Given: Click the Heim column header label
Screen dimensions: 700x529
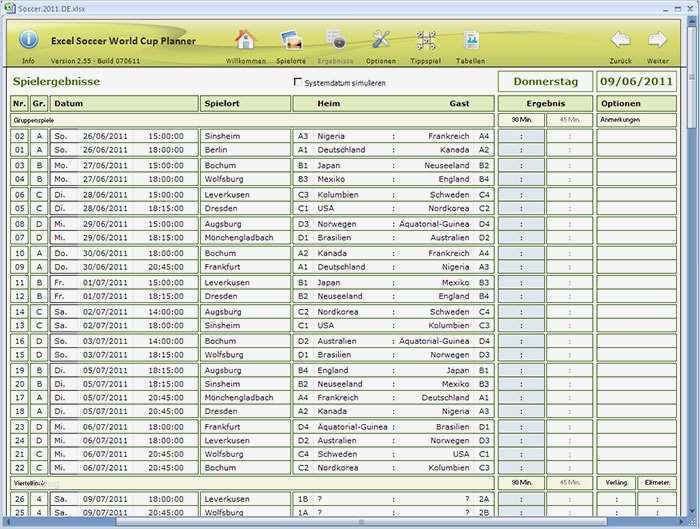Looking at the screenshot, I should (x=329, y=104).
